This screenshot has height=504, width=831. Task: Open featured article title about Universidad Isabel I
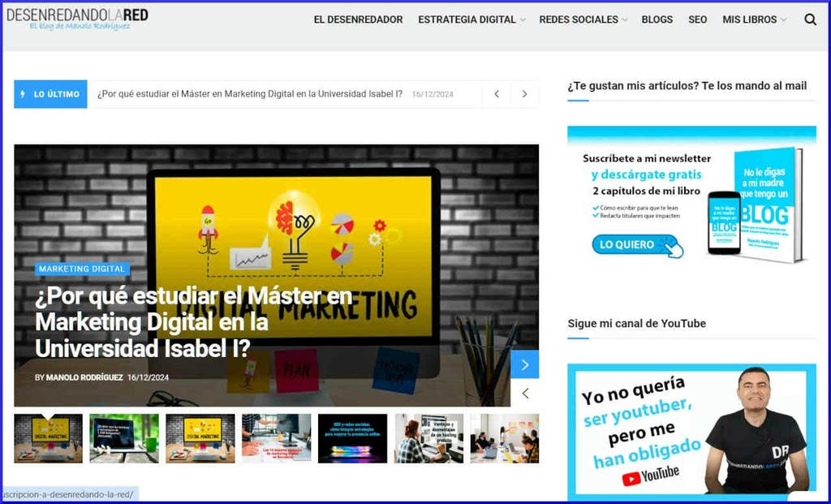(x=194, y=322)
